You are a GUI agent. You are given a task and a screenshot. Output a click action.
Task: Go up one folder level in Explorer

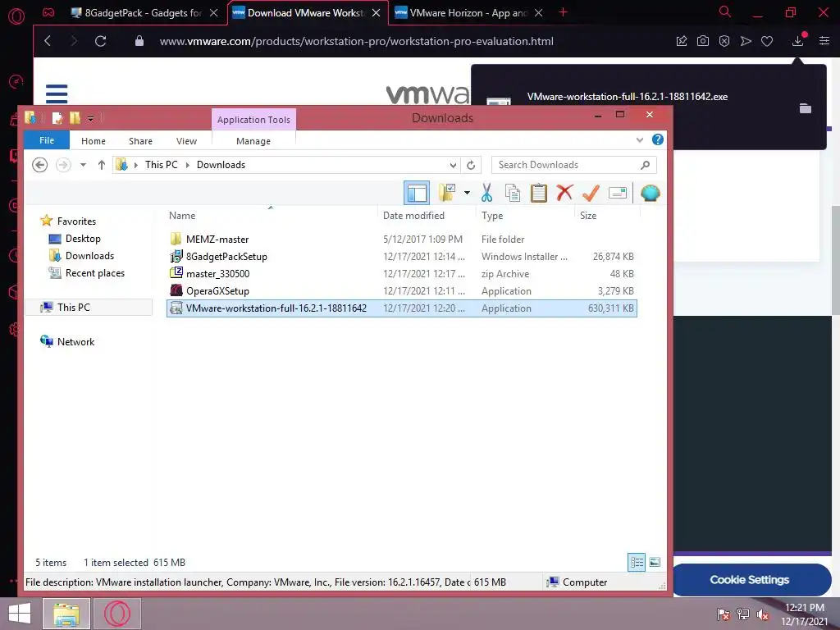tap(101, 165)
